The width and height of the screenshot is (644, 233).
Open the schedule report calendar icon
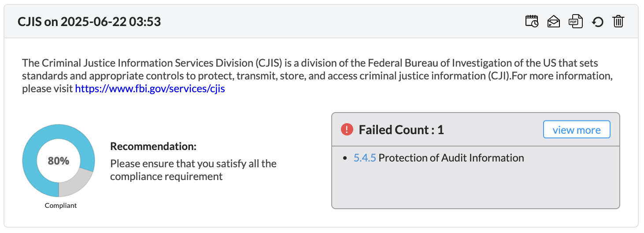click(532, 21)
